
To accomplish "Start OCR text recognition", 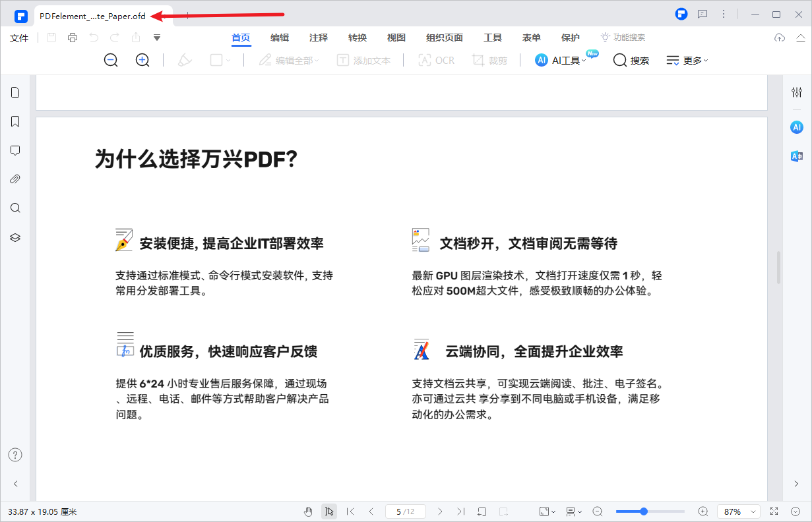I will 436,60.
